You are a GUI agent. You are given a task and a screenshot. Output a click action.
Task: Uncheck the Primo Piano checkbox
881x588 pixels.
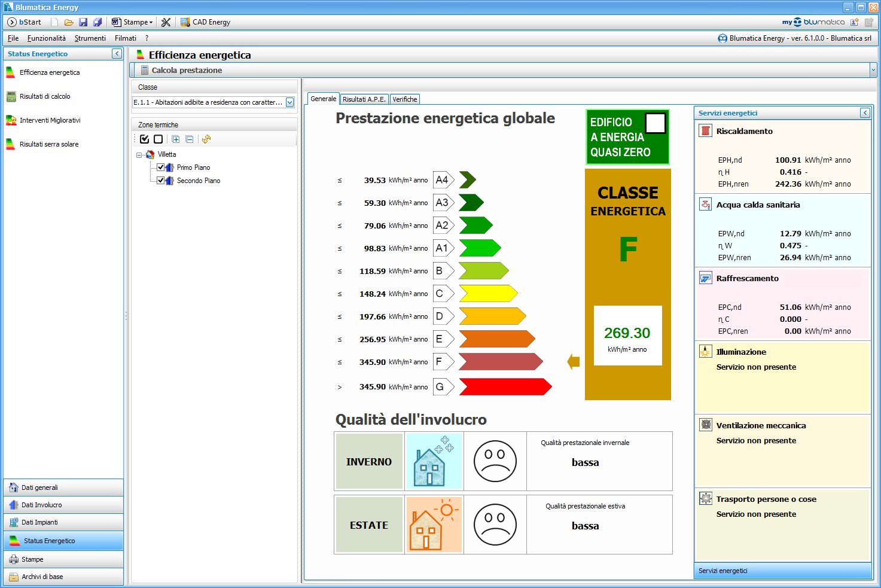pos(160,167)
